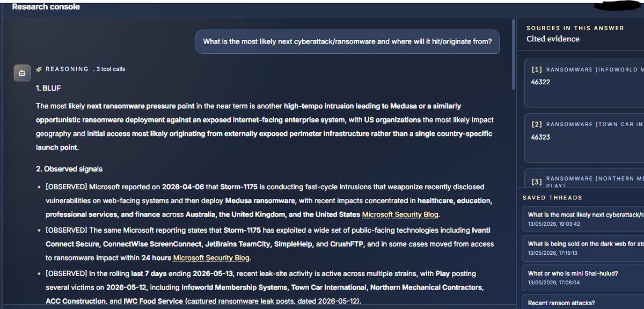Click the 'Research console' title
Screen dimensions: 644x309
[x=46, y=7]
